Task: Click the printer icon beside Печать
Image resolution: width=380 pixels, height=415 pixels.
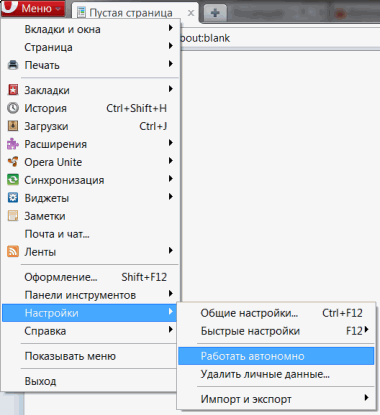Action: (13, 65)
